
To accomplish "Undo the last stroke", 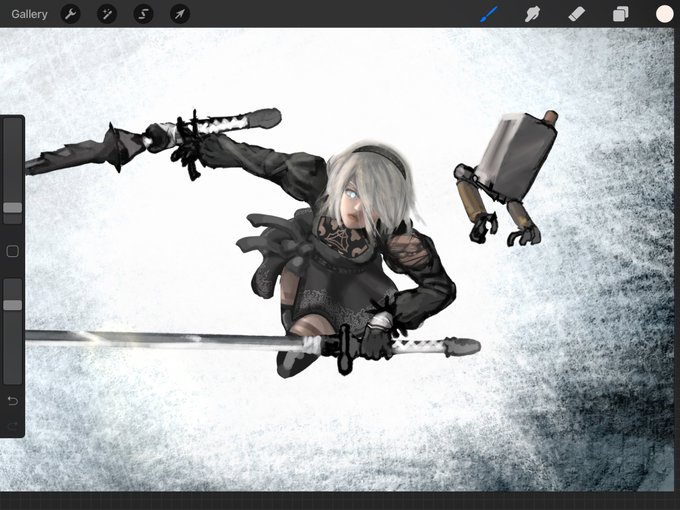I will [13, 401].
